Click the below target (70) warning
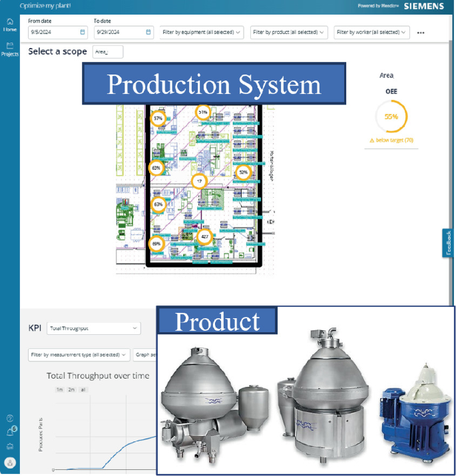Screen dimensions: 456x476 pyautogui.click(x=391, y=140)
